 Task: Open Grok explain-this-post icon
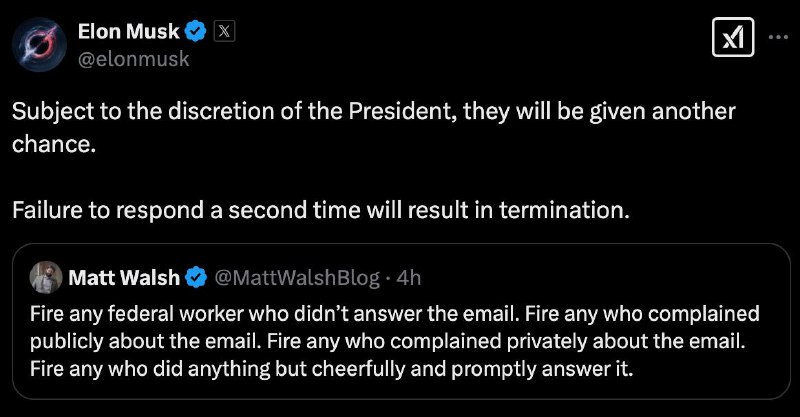(x=733, y=37)
